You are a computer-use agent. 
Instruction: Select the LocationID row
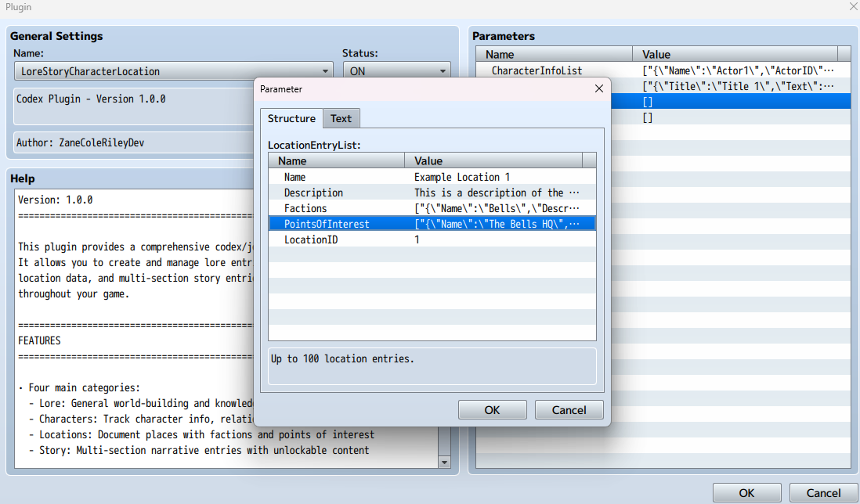pos(432,239)
